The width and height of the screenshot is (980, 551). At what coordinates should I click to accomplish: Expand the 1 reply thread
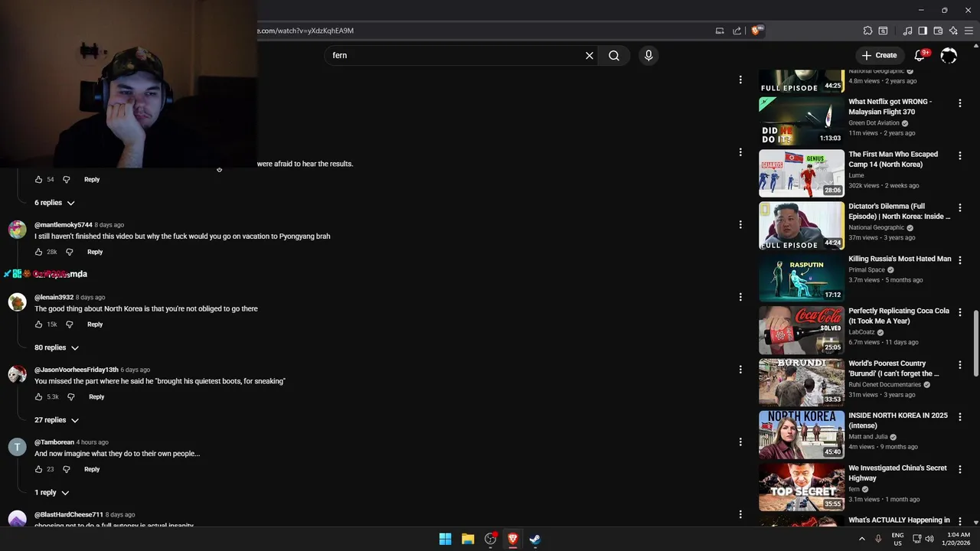tap(51, 493)
